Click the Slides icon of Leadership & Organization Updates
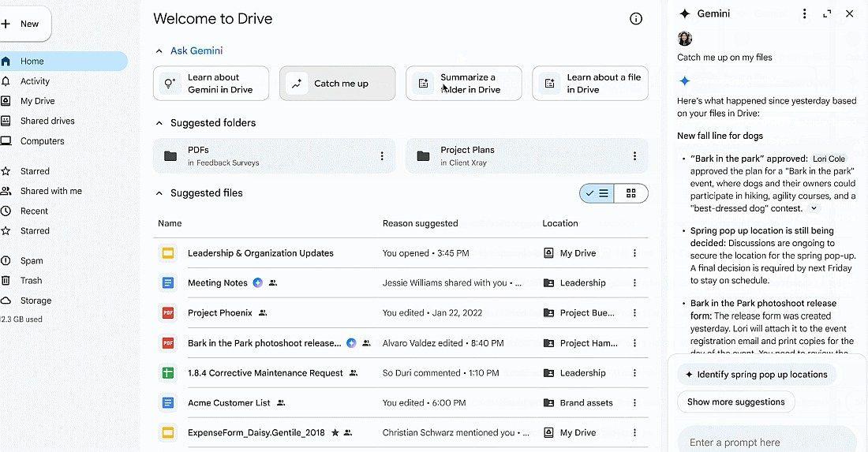Image resolution: width=868 pixels, height=452 pixels. point(168,253)
